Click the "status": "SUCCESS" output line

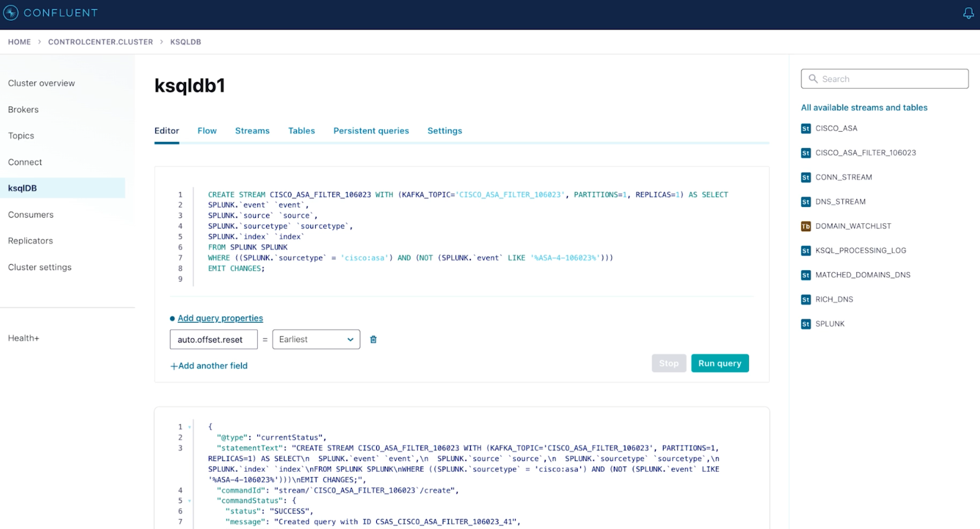(x=269, y=512)
